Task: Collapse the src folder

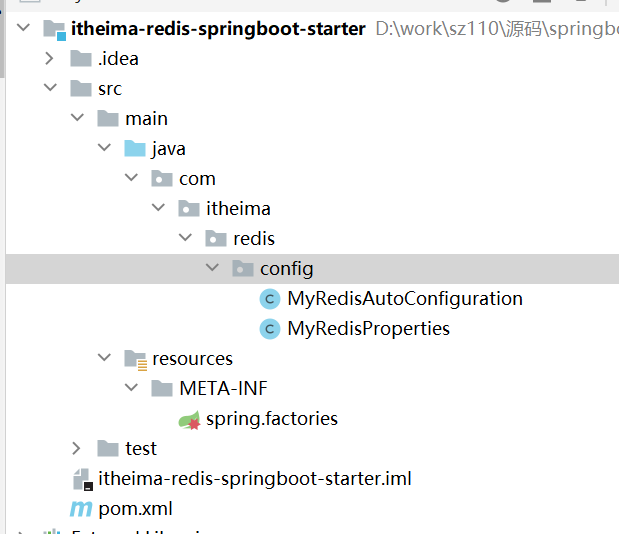Action: (50, 89)
